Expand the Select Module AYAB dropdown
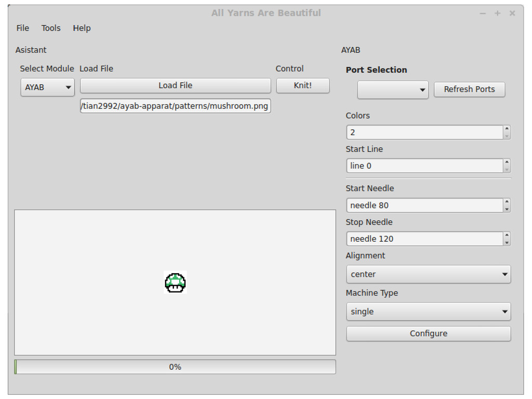Image resolution: width=532 pixels, height=399 pixels. pyautogui.click(x=47, y=87)
